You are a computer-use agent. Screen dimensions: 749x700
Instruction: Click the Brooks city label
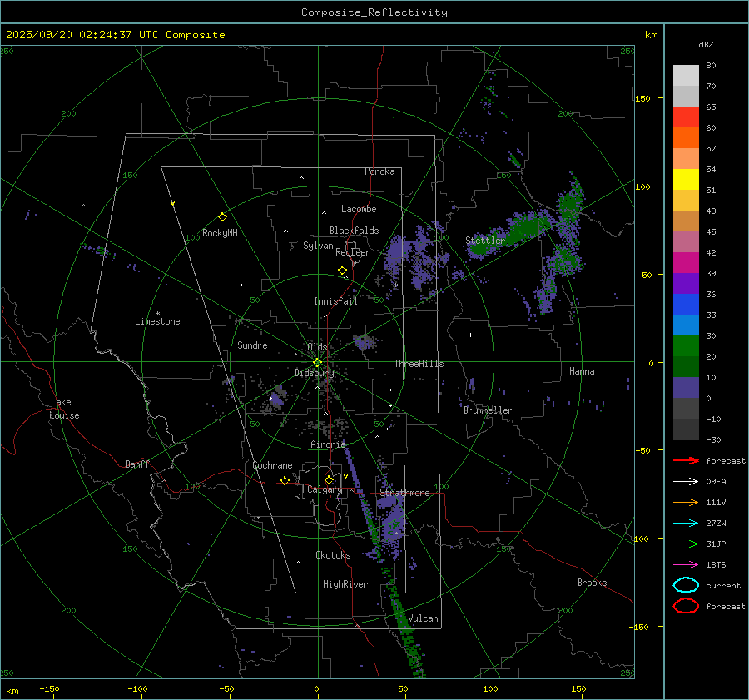point(592,583)
